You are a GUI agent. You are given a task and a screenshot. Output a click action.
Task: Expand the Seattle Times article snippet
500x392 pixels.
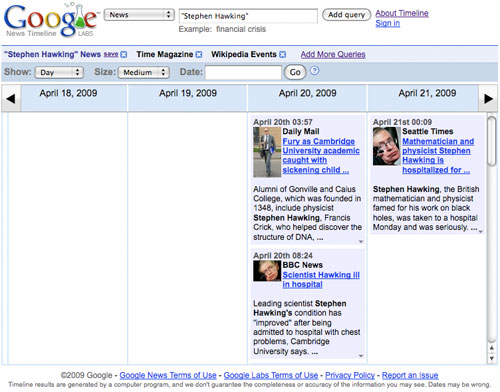[480, 231]
